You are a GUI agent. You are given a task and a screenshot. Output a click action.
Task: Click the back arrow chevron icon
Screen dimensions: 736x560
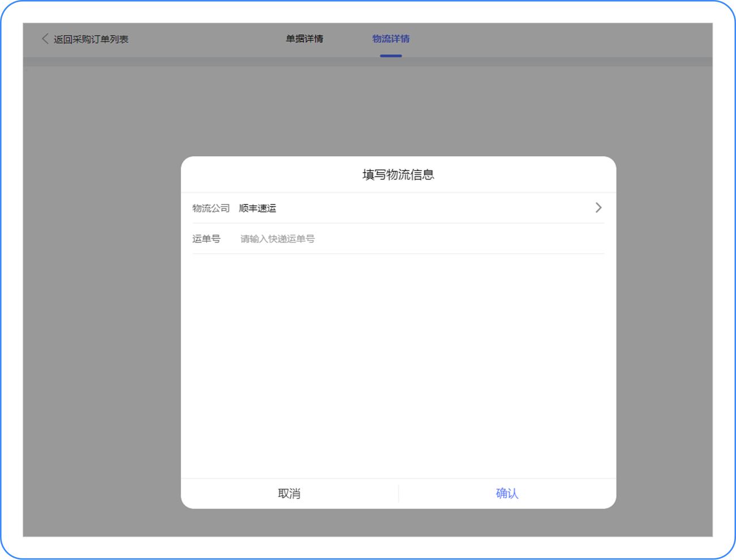tap(45, 39)
